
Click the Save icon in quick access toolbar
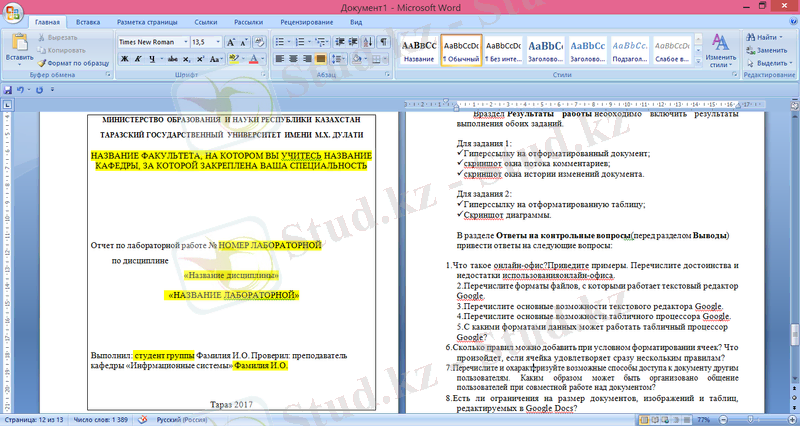click(x=9, y=90)
